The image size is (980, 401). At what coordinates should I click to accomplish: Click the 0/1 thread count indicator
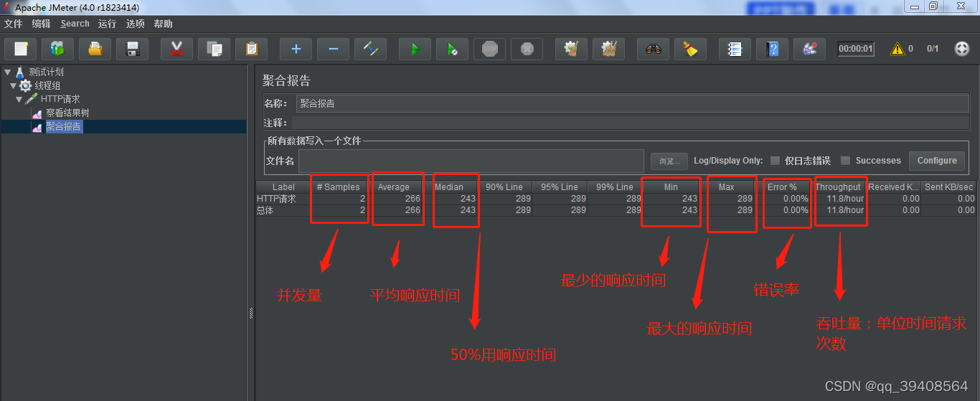click(x=933, y=49)
